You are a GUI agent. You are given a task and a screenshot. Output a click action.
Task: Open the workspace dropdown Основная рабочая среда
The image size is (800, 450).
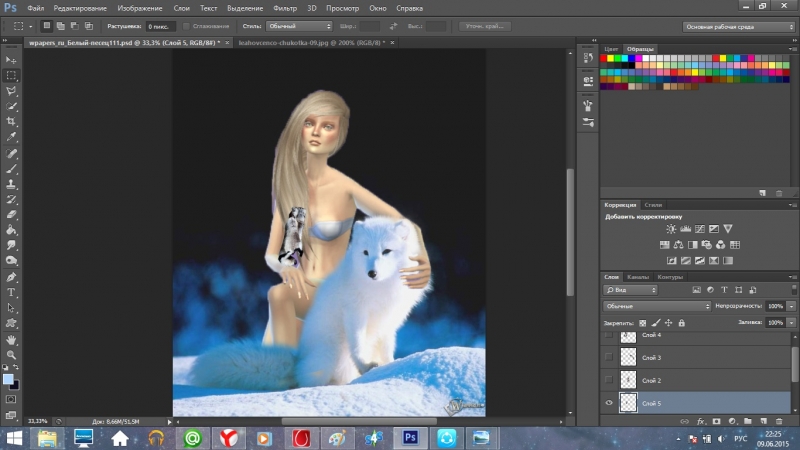(x=739, y=27)
